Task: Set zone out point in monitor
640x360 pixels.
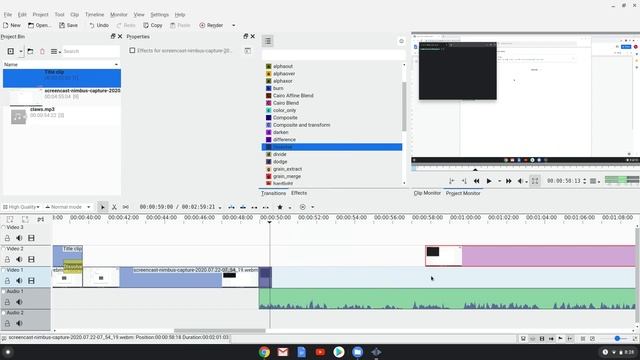Action: point(464,181)
